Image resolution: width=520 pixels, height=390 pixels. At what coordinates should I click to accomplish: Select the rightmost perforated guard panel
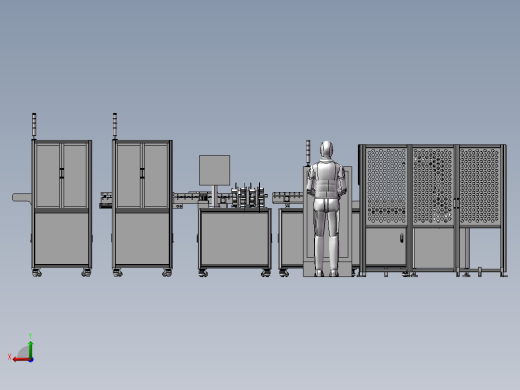480,186
